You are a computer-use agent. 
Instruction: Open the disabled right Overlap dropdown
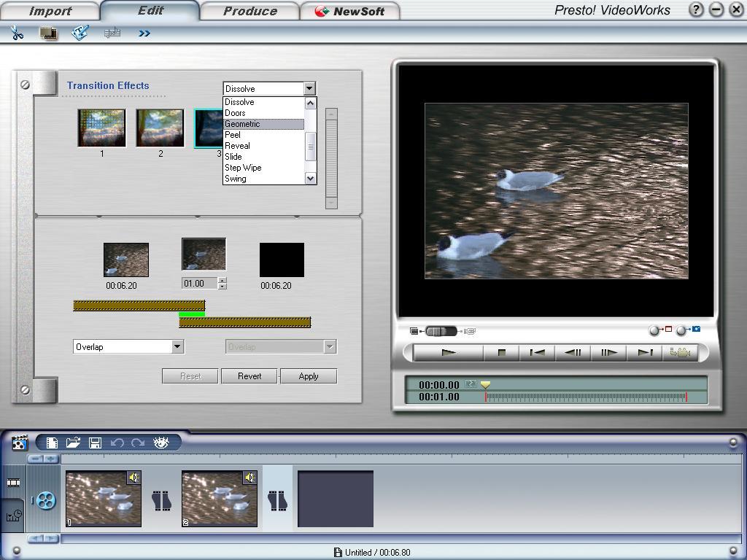pos(330,346)
